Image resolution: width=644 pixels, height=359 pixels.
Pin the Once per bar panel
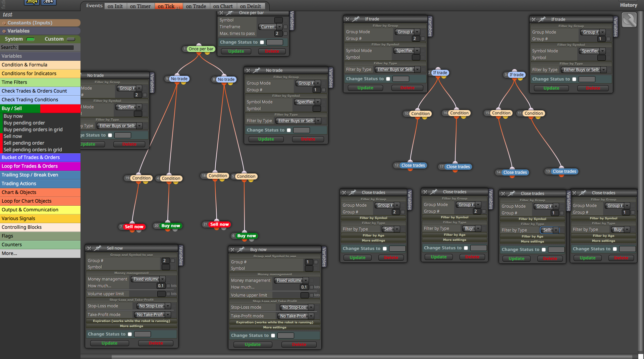click(x=229, y=13)
